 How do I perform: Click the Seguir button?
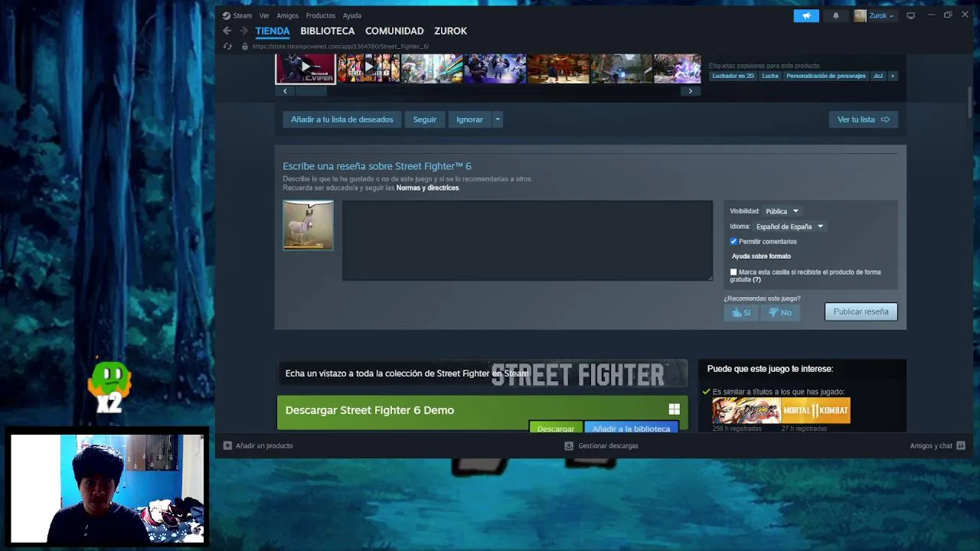coord(424,119)
